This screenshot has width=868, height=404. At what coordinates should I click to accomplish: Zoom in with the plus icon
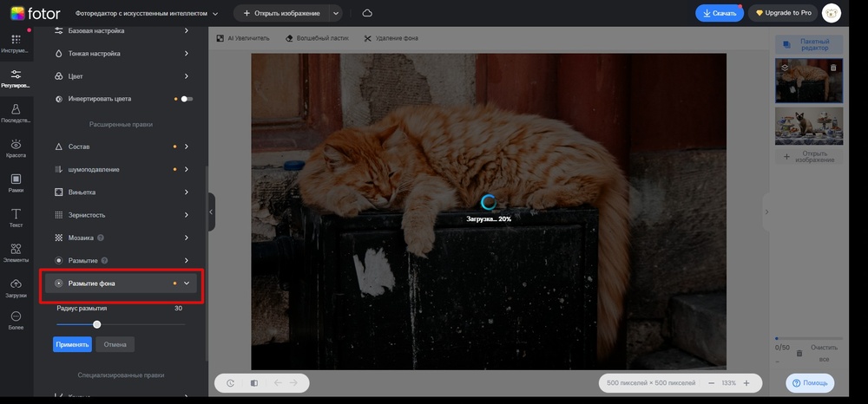point(746,382)
